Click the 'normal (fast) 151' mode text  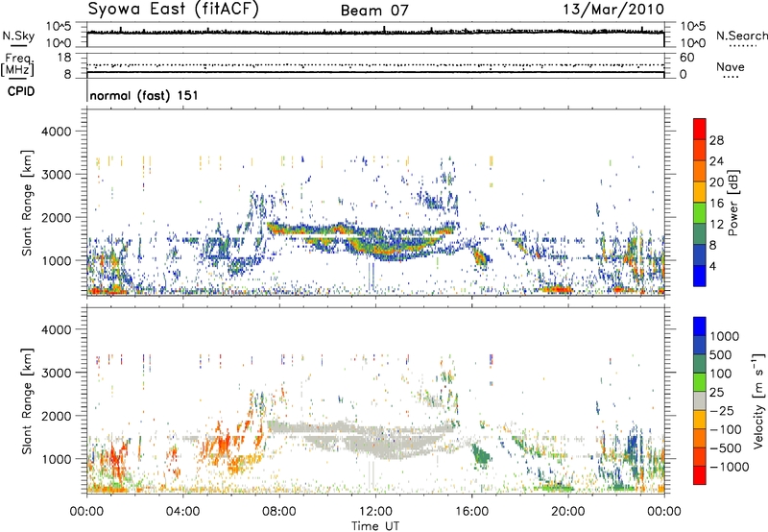pyautogui.click(x=144, y=95)
